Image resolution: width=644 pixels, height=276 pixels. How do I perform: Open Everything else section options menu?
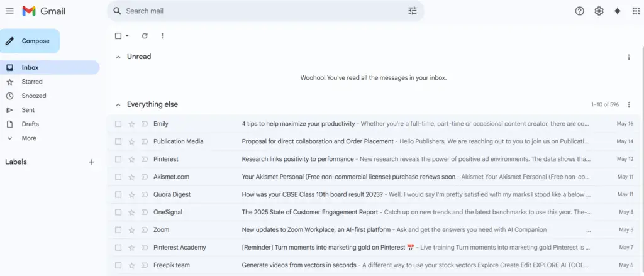(x=628, y=105)
